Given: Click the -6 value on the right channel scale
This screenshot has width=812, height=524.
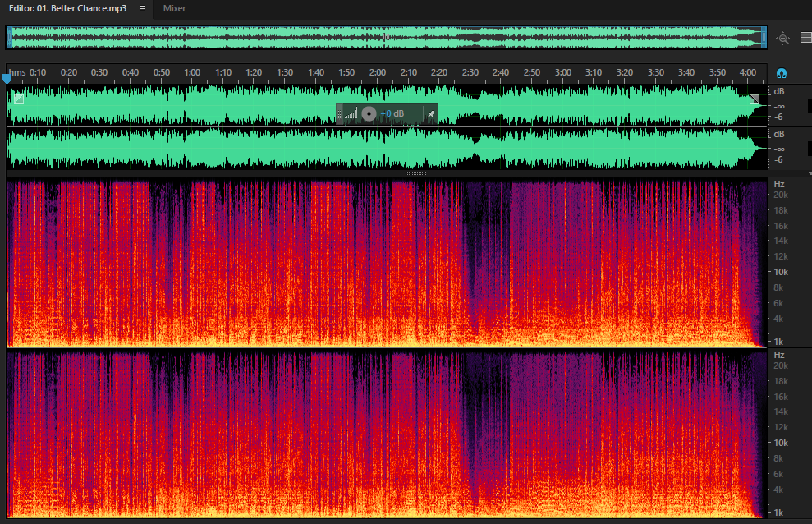Looking at the screenshot, I should [778, 160].
